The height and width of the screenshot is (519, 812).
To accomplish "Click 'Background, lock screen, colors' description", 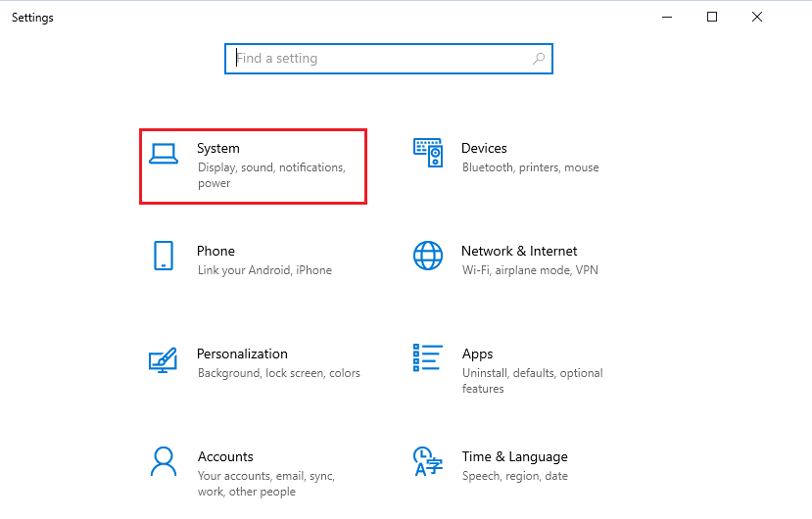I will pyautogui.click(x=278, y=373).
